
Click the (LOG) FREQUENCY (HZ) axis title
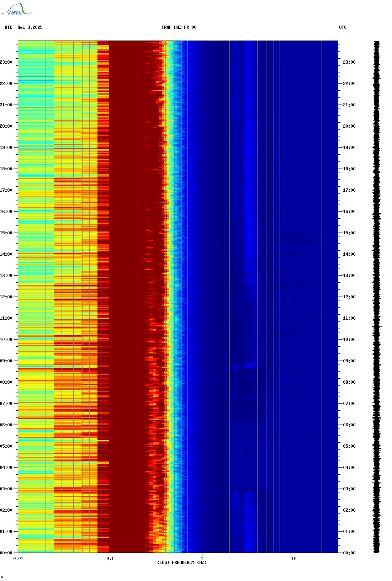click(x=182, y=563)
